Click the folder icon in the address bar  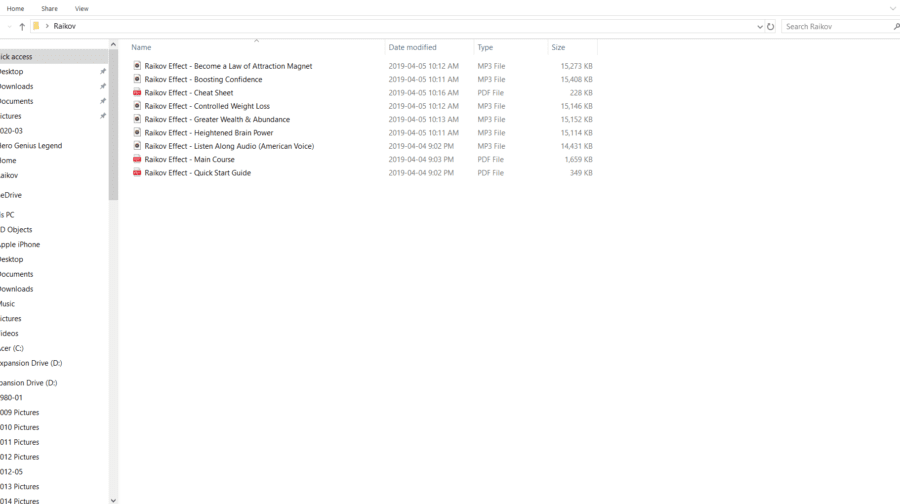[36, 26]
